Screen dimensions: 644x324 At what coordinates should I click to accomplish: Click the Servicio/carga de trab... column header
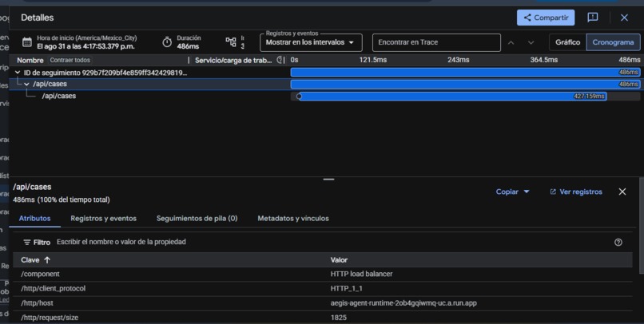coord(233,61)
